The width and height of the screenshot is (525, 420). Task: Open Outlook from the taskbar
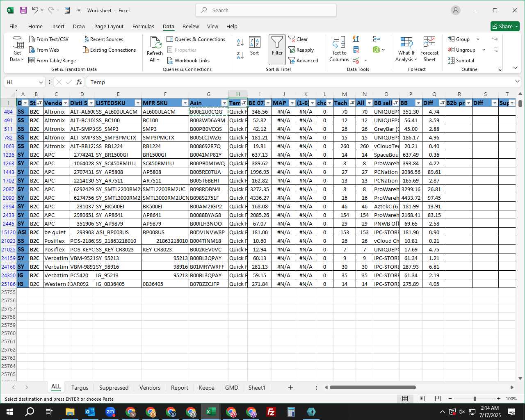coord(90,412)
